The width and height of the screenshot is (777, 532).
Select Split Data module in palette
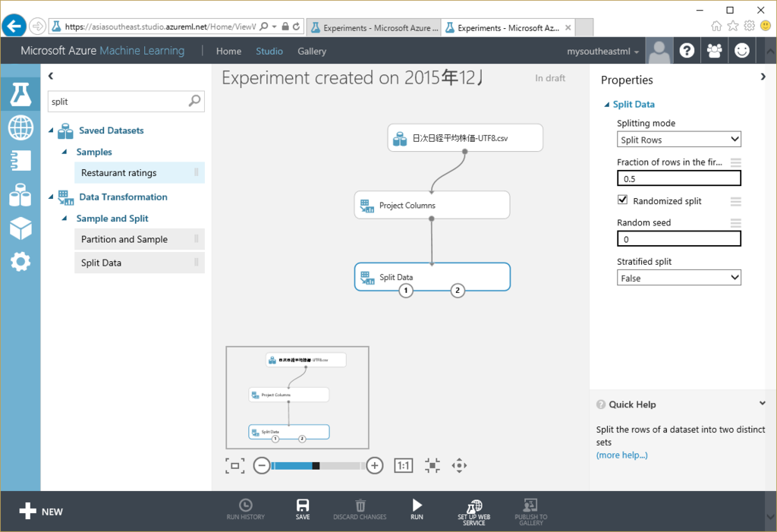(x=140, y=263)
